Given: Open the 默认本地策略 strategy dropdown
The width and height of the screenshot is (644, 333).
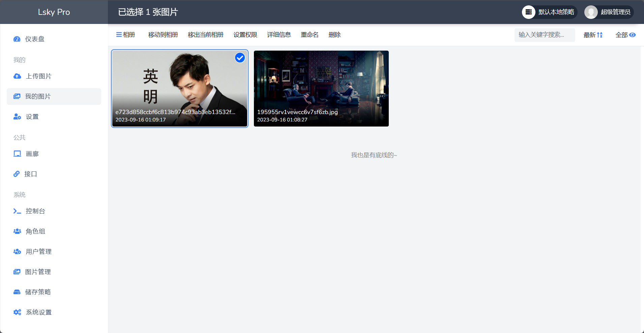Looking at the screenshot, I should (549, 12).
